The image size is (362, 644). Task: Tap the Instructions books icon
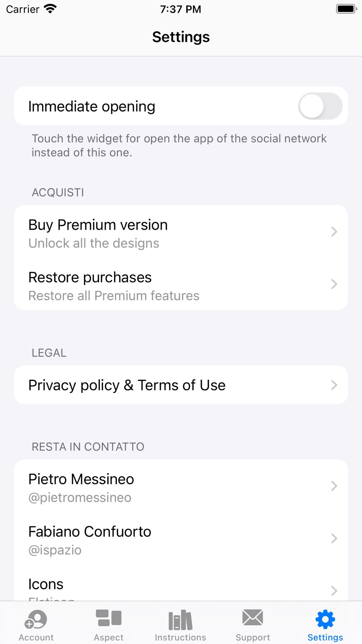pos(180,619)
